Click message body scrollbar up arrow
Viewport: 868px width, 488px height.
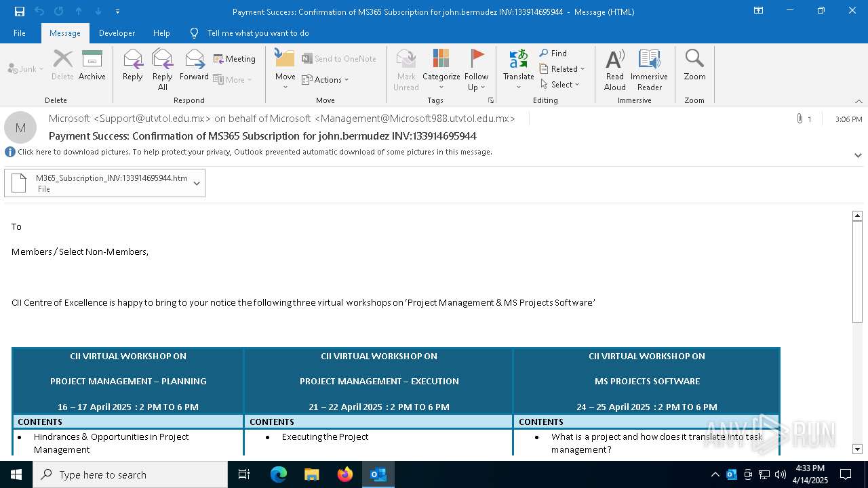pos(857,216)
